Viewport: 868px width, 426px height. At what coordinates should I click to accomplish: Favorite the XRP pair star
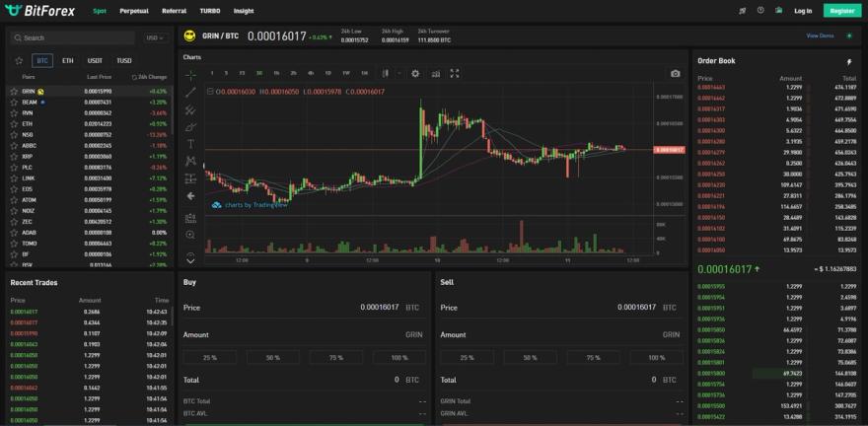tap(14, 157)
